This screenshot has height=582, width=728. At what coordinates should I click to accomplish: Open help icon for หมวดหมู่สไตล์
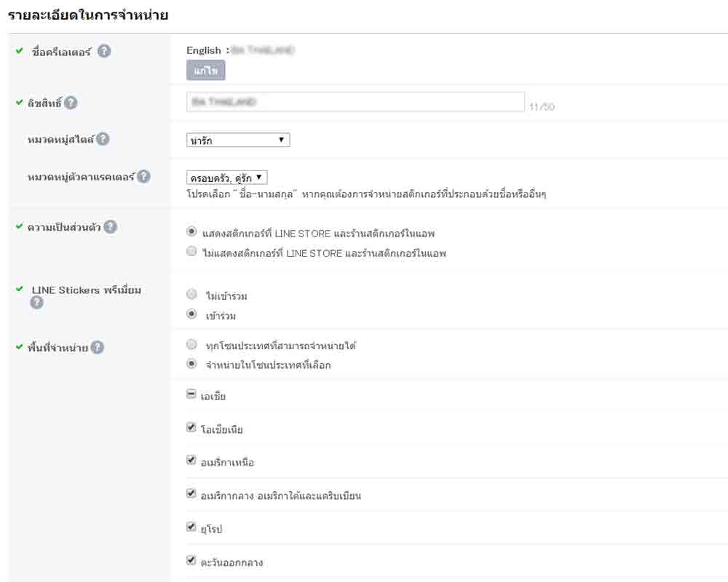point(103,140)
